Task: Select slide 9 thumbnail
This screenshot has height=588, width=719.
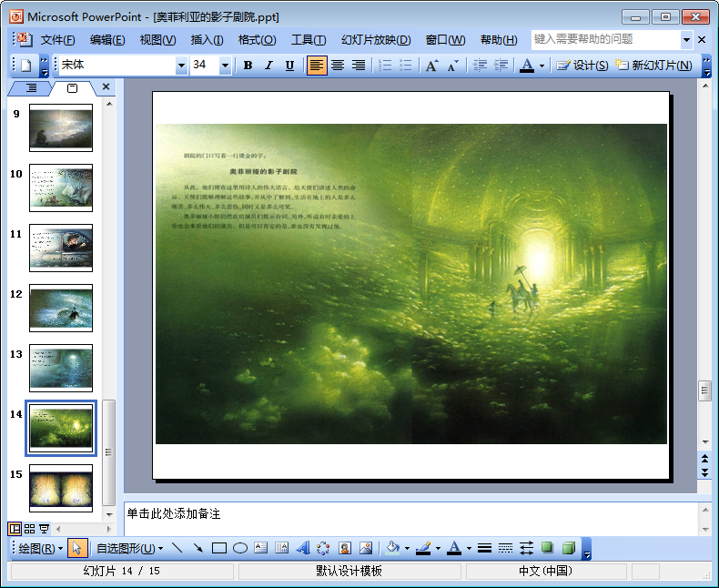Action: (61, 127)
